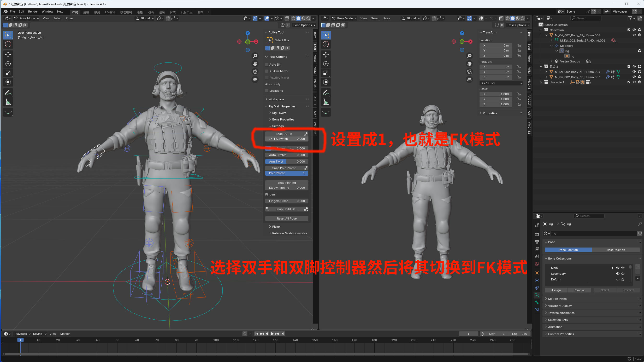Select the Select Box tool

(x=8, y=35)
